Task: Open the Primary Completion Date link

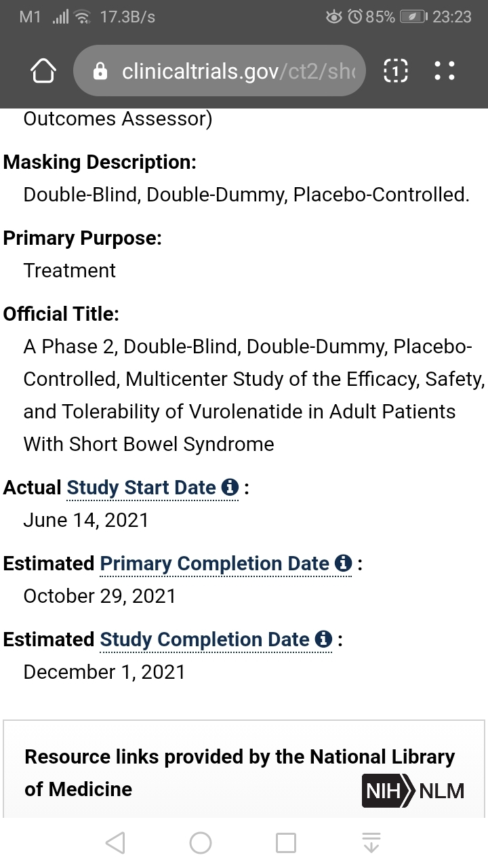Action: [x=214, y=564]
